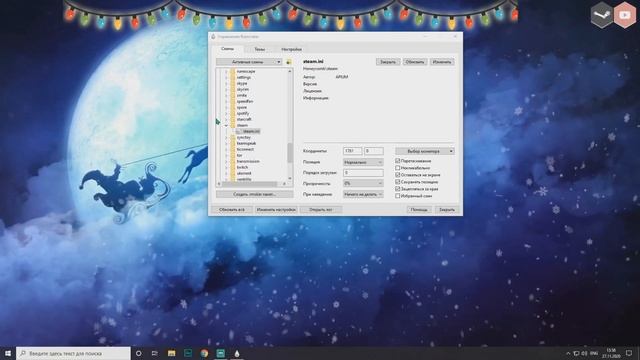This screenshot has height=360, width=640.
Task: Show hidden tray icons chevron
Action: pos(568,353)
